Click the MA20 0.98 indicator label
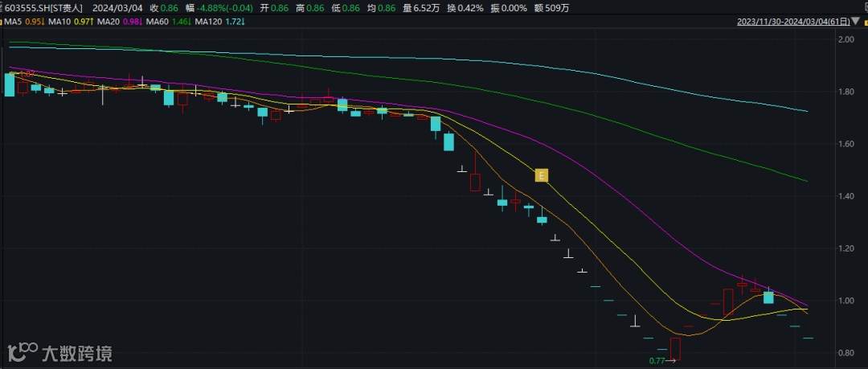This screenshot has width=868, height=369. coord(120,23)
